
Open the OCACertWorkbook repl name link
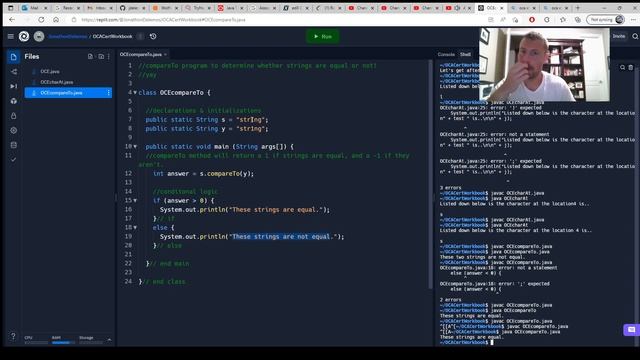pos(112,36)
